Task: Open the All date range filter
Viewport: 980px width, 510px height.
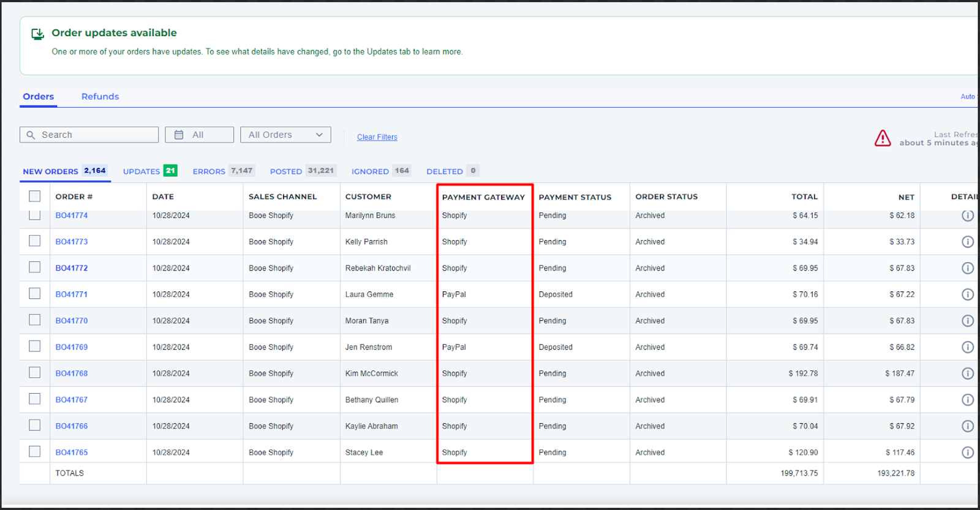Action: [x=199, y=135]
